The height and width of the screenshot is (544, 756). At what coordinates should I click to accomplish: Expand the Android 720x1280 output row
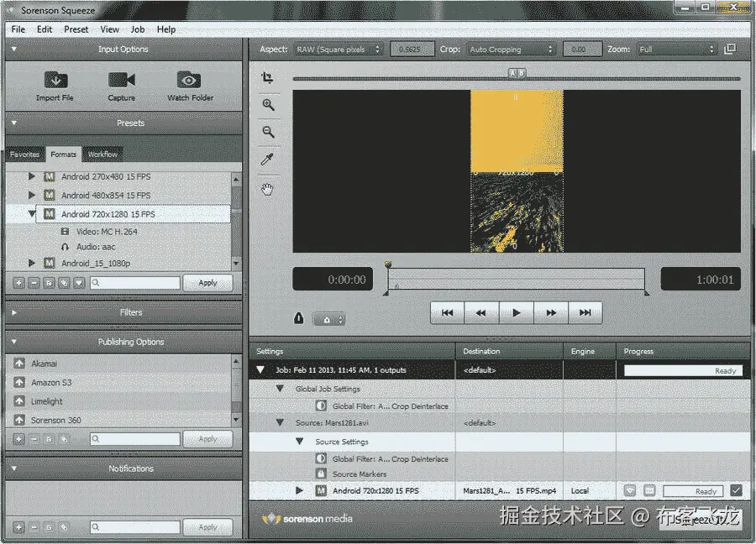pyautogui.click(x=299, y=490)
